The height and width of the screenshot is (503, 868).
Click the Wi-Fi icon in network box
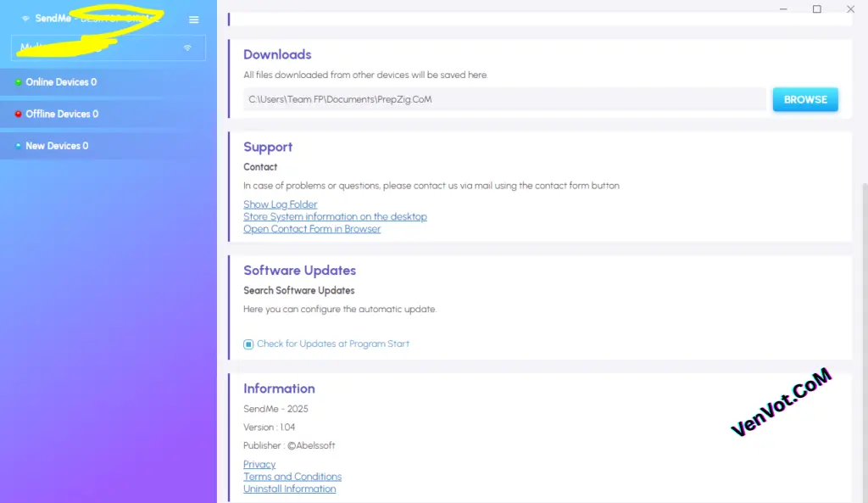pyautogui.click(x=187, y=48)
